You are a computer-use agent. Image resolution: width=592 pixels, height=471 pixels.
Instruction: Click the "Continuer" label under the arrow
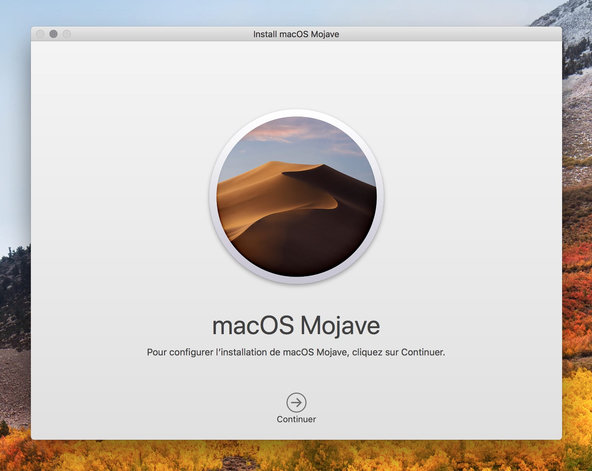[296, 419]
